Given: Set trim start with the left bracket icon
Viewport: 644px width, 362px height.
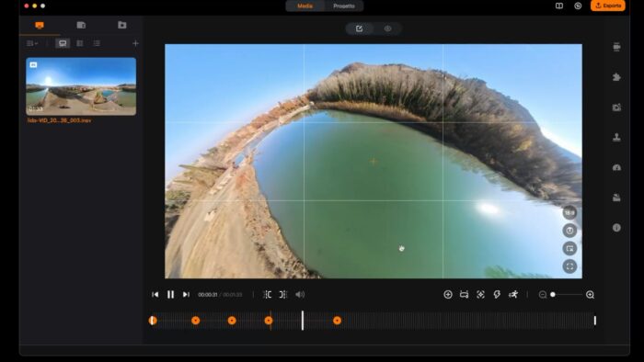Looking at the screenshot, I should tap(268, 294).
